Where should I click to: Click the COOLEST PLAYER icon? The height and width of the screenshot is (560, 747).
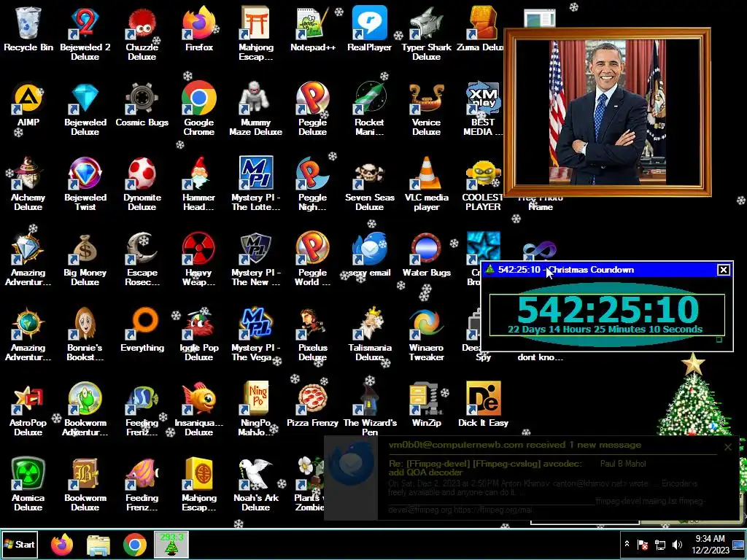coord(483,183)
